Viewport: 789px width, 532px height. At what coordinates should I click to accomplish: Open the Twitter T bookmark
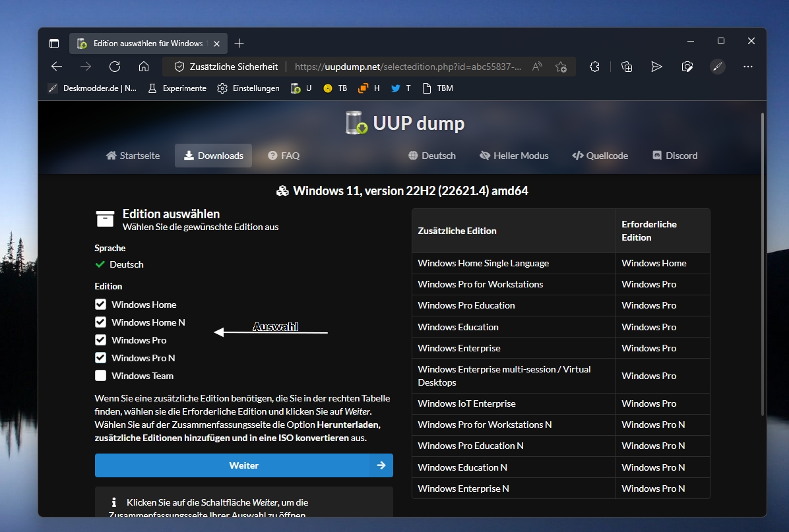[x=401, y=88]
